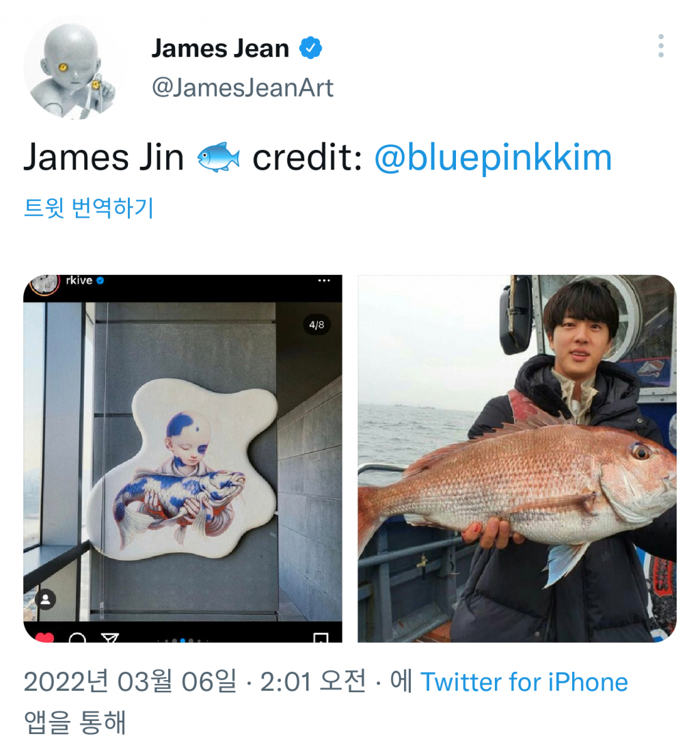
Task: Open the Twitter for iPhone source link
Action: click(524, 682)
